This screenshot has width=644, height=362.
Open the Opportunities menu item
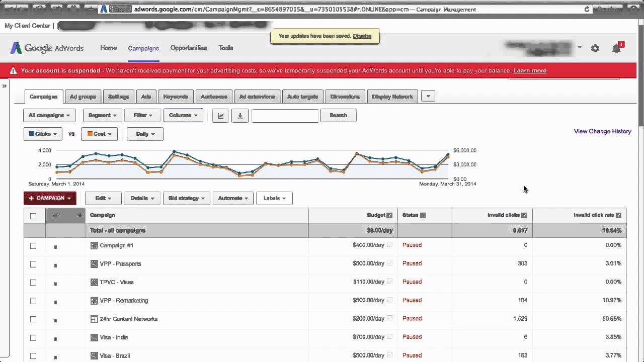[189, 48]
